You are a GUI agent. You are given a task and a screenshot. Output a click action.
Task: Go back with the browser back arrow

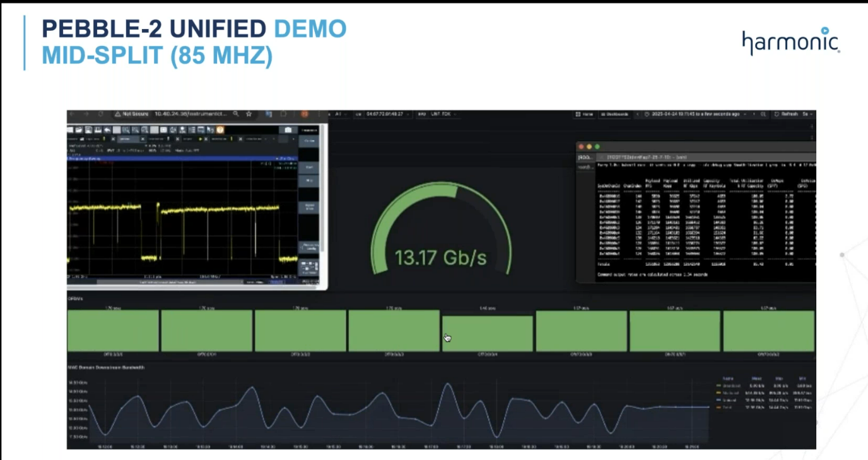tap(73, 114)
